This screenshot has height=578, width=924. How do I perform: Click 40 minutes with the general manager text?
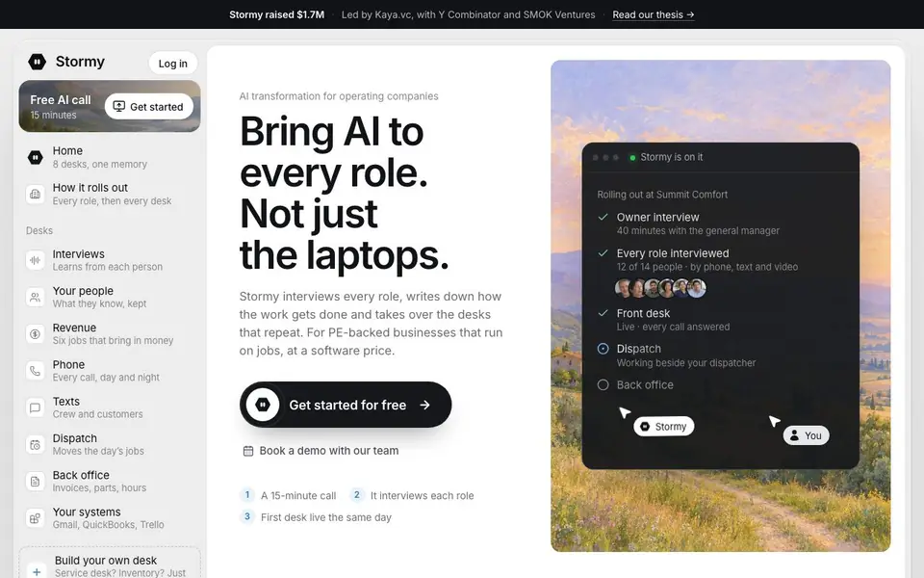point(698,230)
